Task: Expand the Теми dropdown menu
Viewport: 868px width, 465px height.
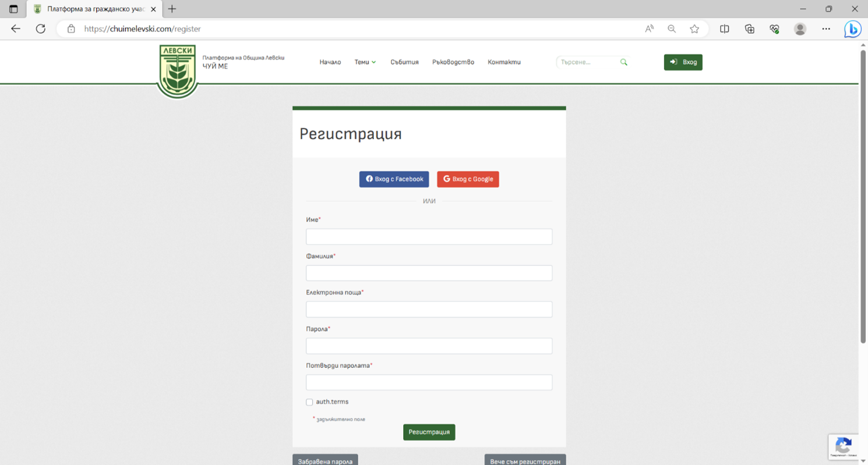Action: (365, 62)
